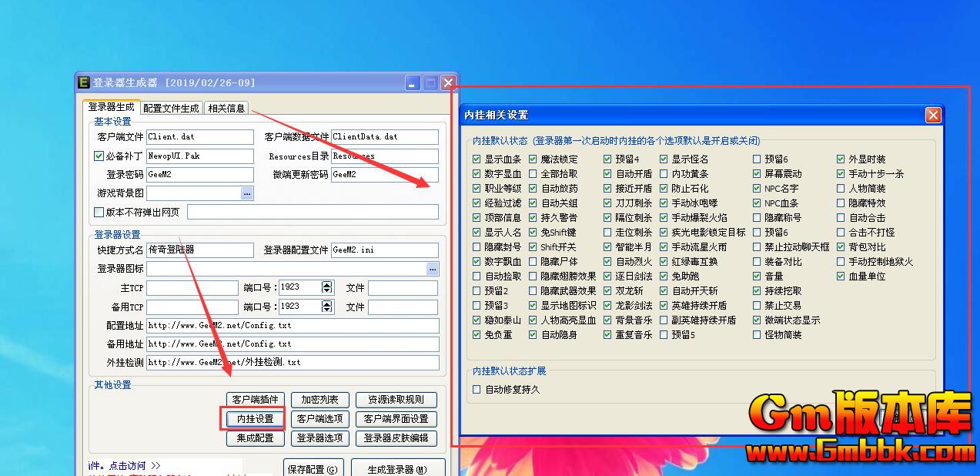This screenshot has width=980, height=476.
Task: Click spinner arrows of 主TCP 端口号
Action: (x=327, y=287)
